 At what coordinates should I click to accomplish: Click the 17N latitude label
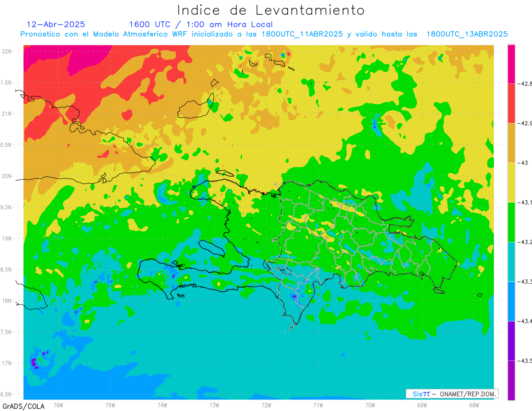(x=7, y=363)
